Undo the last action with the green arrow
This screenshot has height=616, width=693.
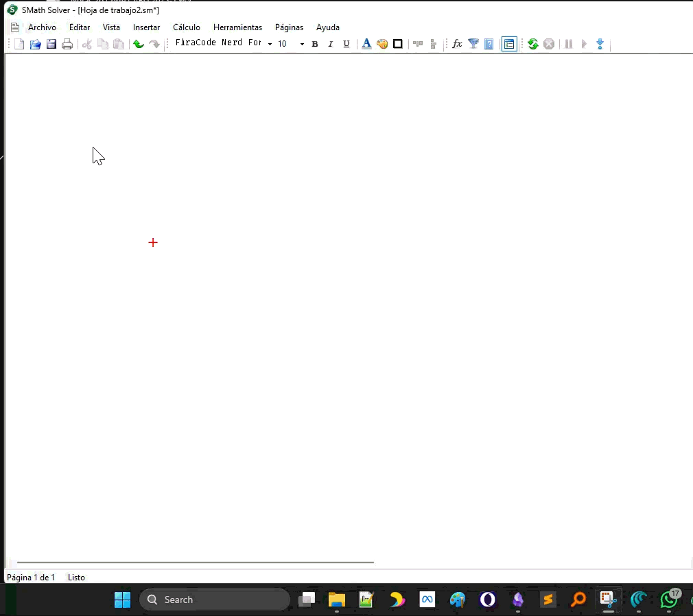click(x=138, y=44)
